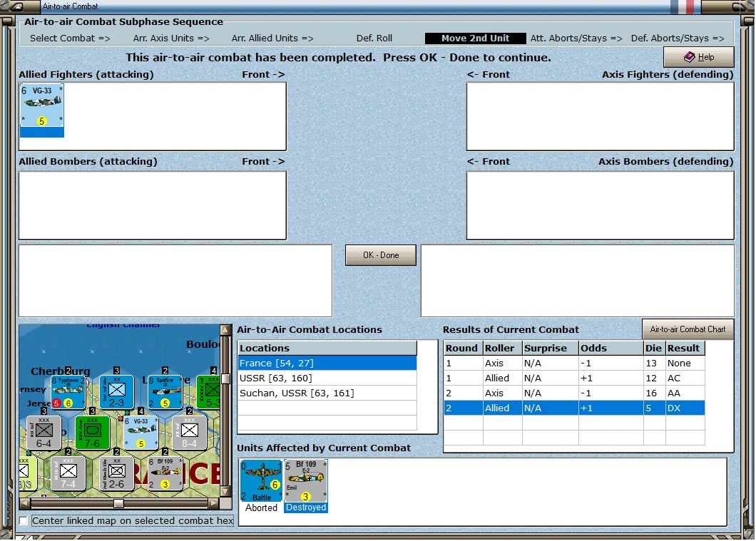The width and height of the screenshot is (756, 541).
Task: Click inside the empty Allied Bombers (attacking) box
Action: click(153, 205)
